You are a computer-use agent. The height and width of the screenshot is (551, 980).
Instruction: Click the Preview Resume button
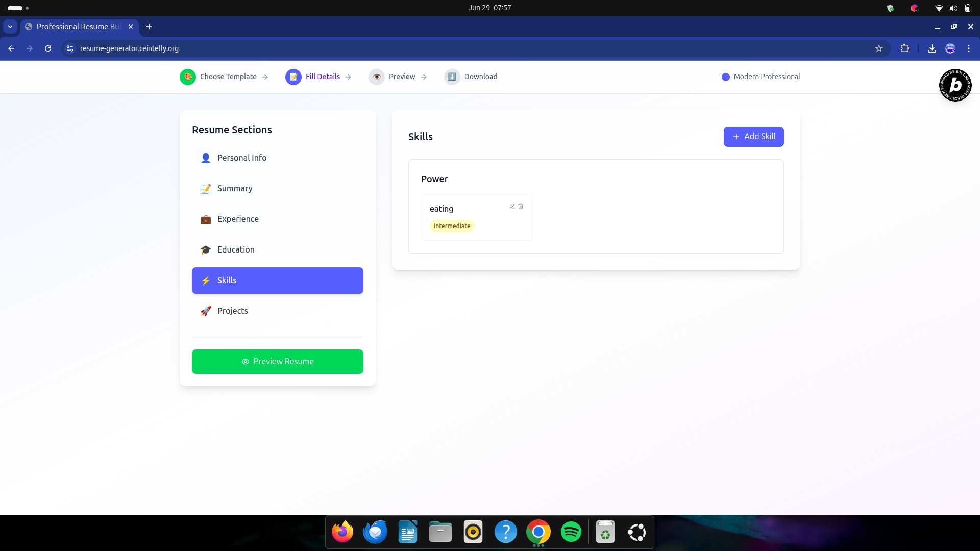[x=277, y=362]
